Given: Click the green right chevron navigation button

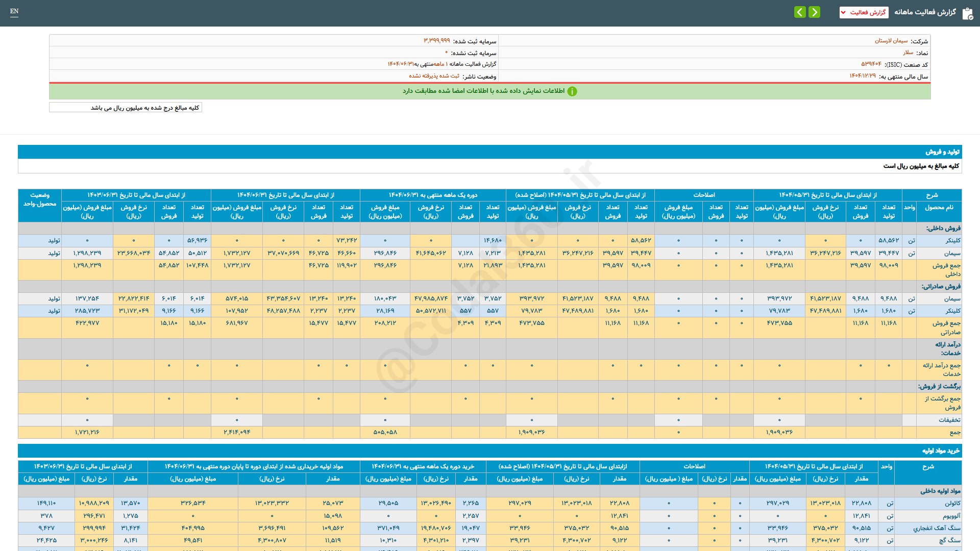Looking at the screenshot, I should [815, 12].
